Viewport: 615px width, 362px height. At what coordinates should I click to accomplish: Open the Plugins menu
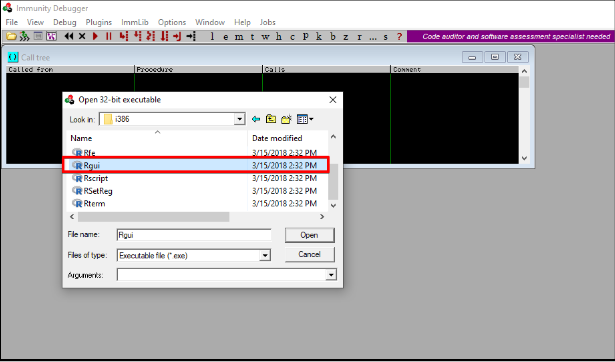[99, 22]
